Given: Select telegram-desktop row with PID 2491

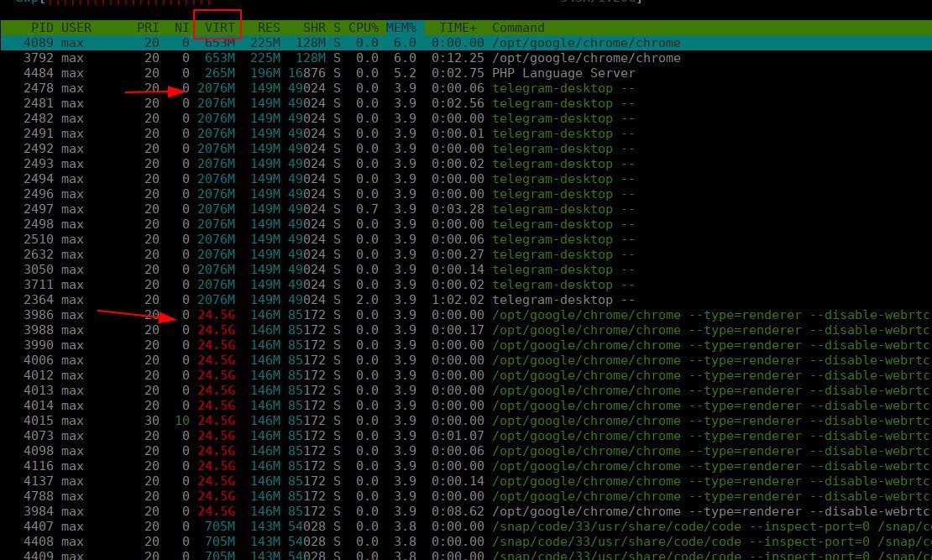Looking at the screenshot, I should pos(466,133).
